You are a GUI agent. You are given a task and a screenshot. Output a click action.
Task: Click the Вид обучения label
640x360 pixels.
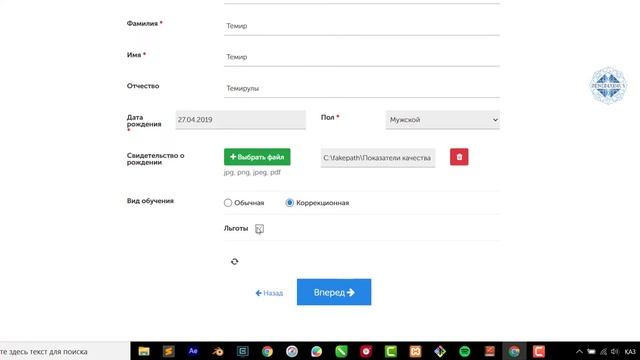pyautogui.click(x=150, y=201)
